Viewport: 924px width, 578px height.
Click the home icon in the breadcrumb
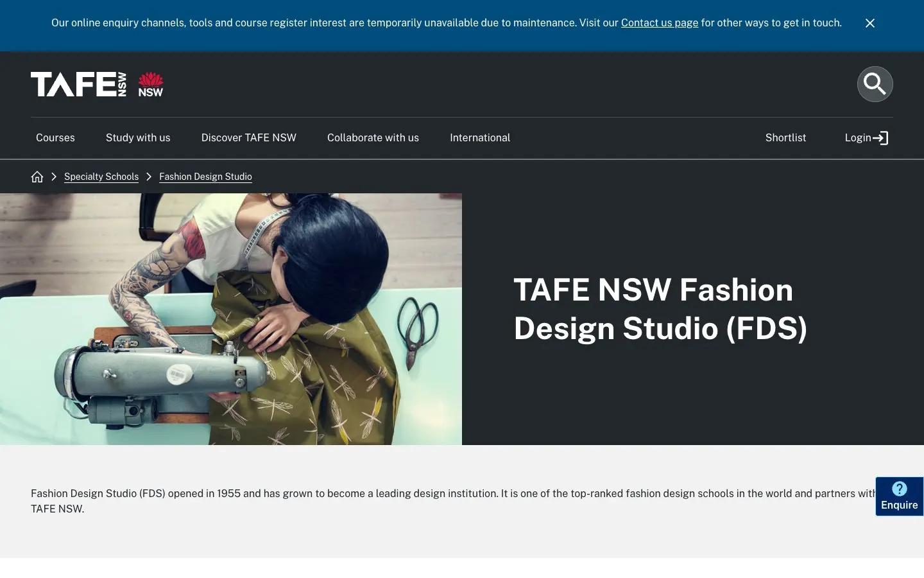(x=37, y=177)
